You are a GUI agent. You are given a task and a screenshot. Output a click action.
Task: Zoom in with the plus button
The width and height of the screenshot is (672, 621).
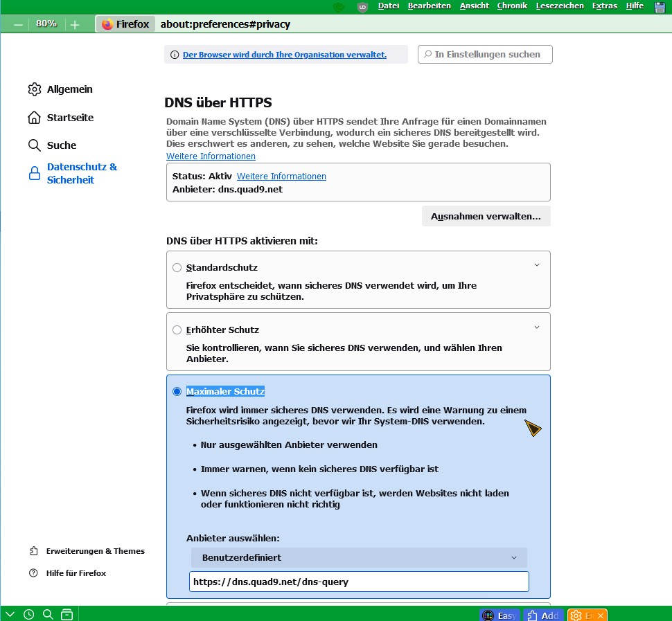[75, 24]
